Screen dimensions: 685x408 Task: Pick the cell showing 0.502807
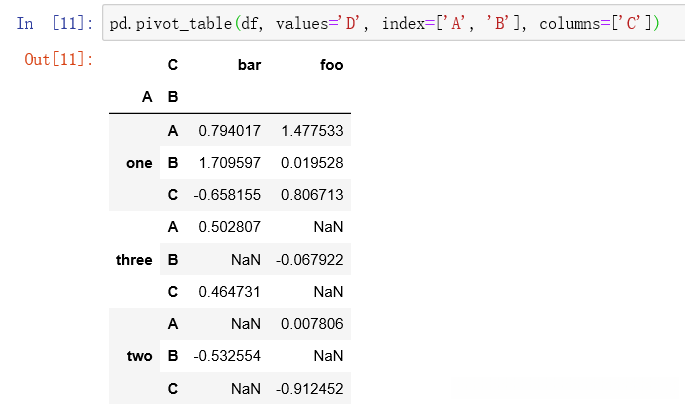[229, 227]
